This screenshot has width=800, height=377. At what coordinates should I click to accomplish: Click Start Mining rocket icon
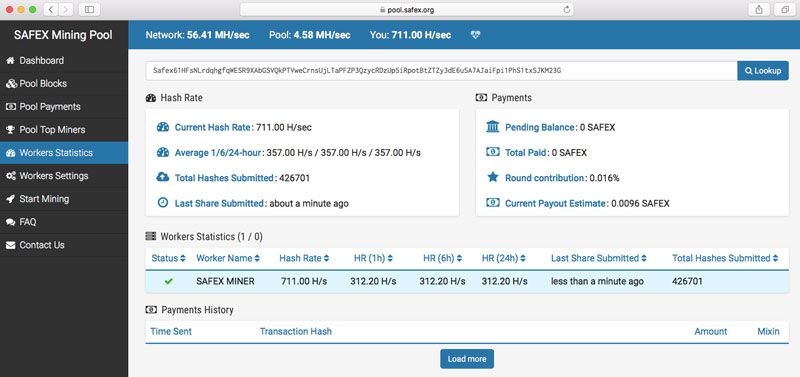[10, 199]
